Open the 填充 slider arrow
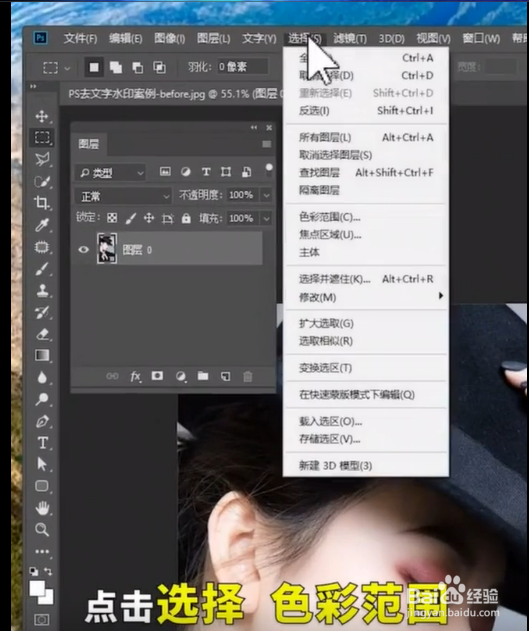529x631 pixels. (266, 219)
